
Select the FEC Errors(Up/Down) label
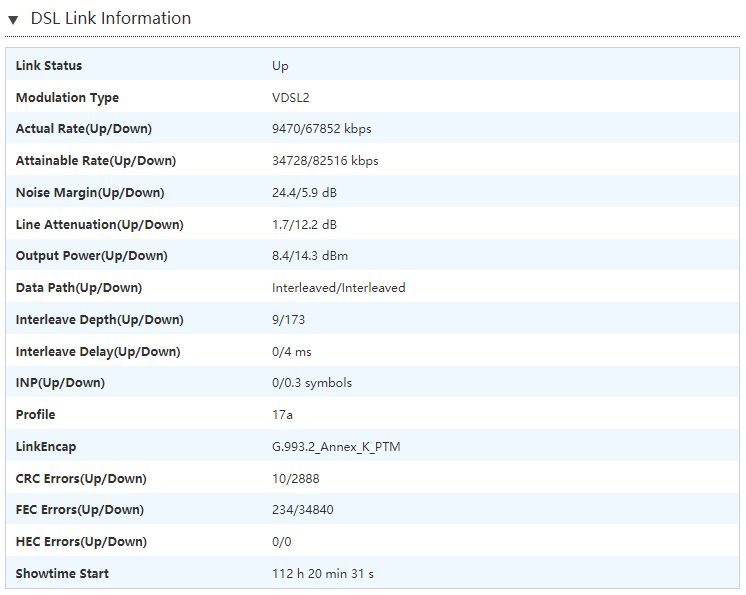(80, 510)
